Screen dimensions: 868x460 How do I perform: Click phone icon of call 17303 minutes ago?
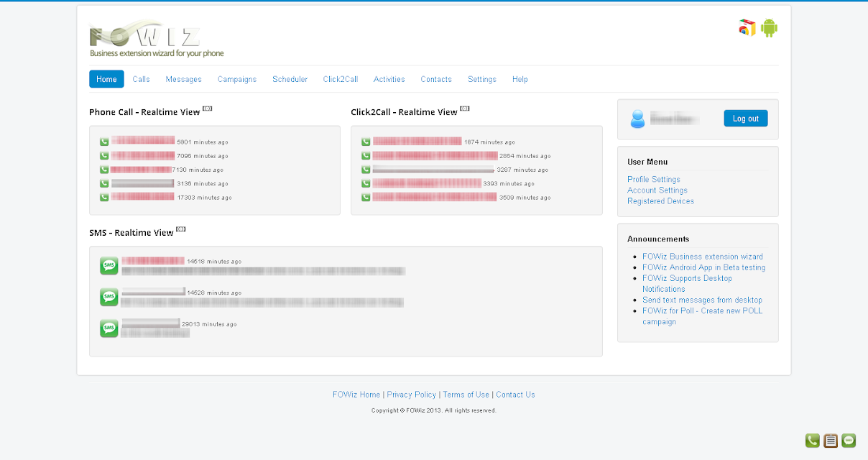click(x=104, y=197)
